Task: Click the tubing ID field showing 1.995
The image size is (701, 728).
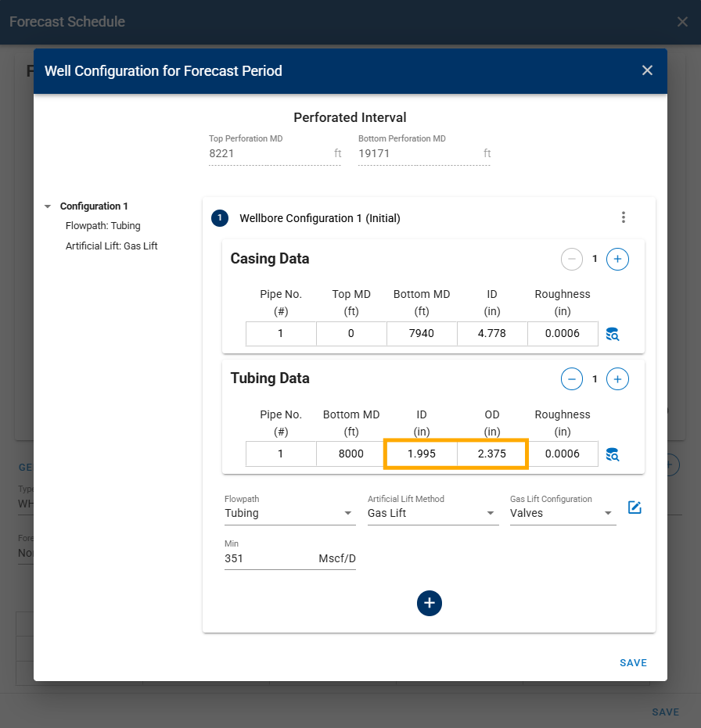Action: click(422, 454)
